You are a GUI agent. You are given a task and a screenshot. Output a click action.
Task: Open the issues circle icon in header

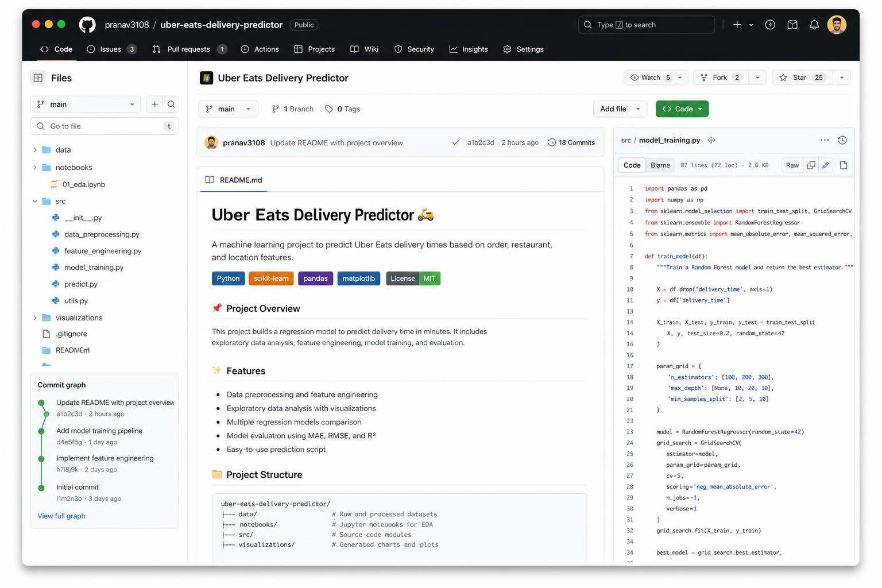[x=770, y=25]
